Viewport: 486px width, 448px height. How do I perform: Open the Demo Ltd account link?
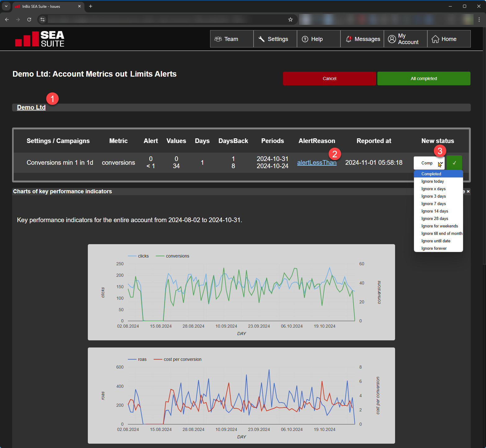(x=31, y=107)
